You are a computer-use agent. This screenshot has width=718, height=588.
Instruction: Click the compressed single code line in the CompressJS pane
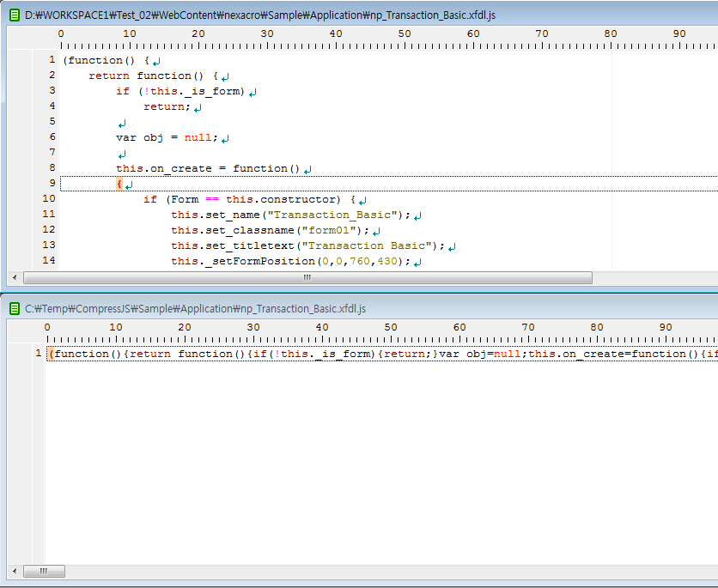click(x=383, y=355)
